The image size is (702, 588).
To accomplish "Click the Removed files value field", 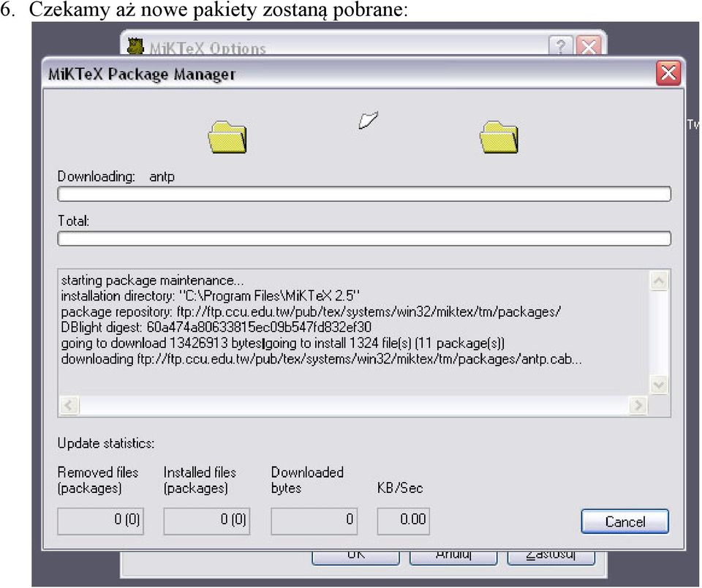I will click(x=100, y=521).
